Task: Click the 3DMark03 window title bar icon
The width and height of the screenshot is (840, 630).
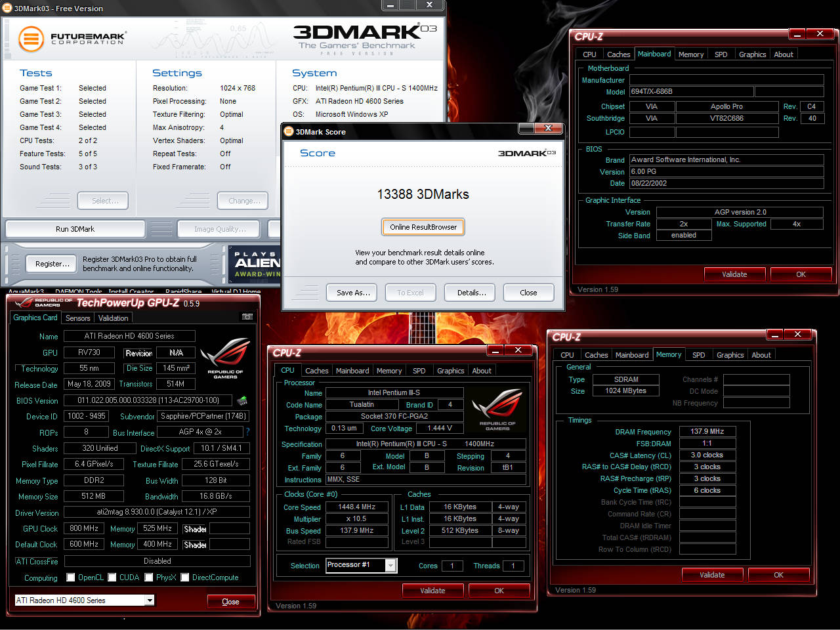Action: [x=7, y=8]
